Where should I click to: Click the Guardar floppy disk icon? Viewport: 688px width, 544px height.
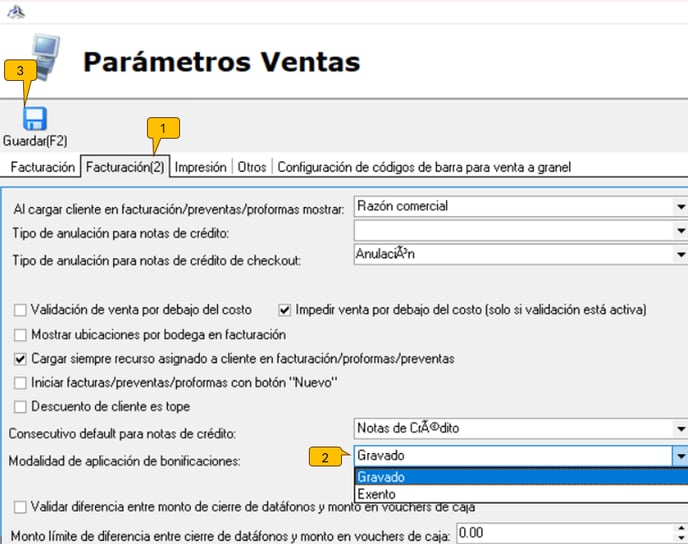pos(35,118)
